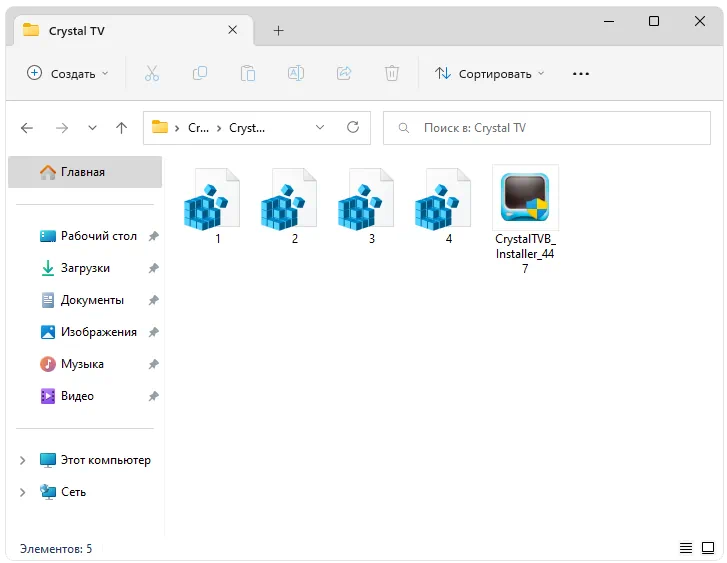
Task: Open the Создать dropdown menu
Action: click(68, 73)
